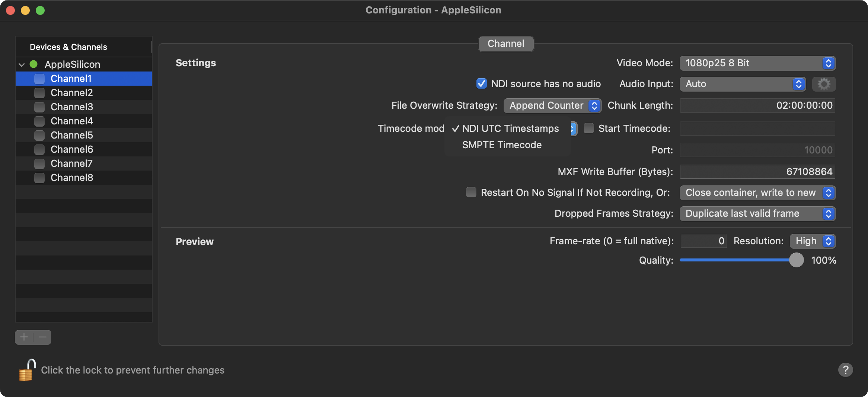The width and height of the screenshot is (868, 397).
Task: Select Channel3 in the device list
Action: 84,107
